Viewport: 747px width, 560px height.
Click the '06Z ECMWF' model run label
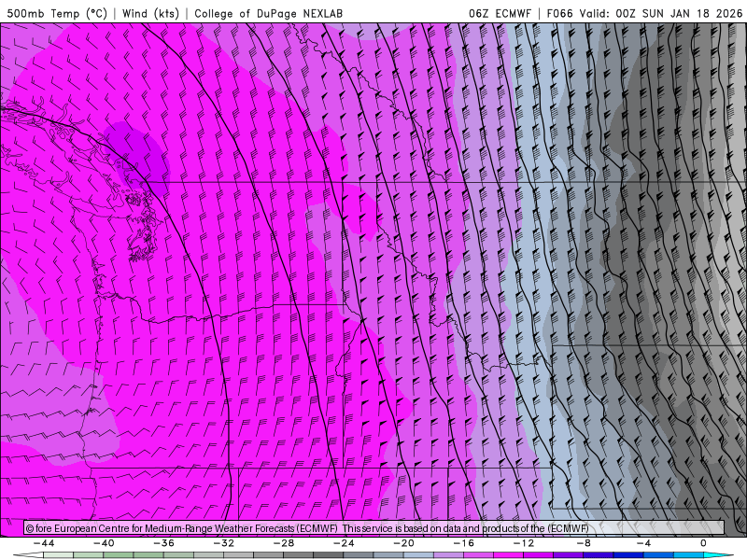click(x=500, y=13)
